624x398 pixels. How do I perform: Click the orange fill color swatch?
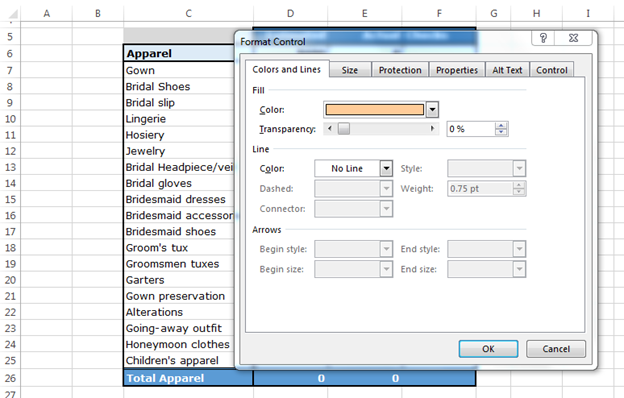pyautogui.click(x=374, y=109)
